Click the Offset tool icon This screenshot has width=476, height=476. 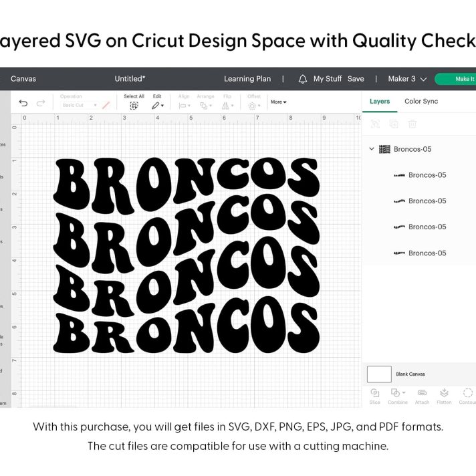(x=252, y=106)
